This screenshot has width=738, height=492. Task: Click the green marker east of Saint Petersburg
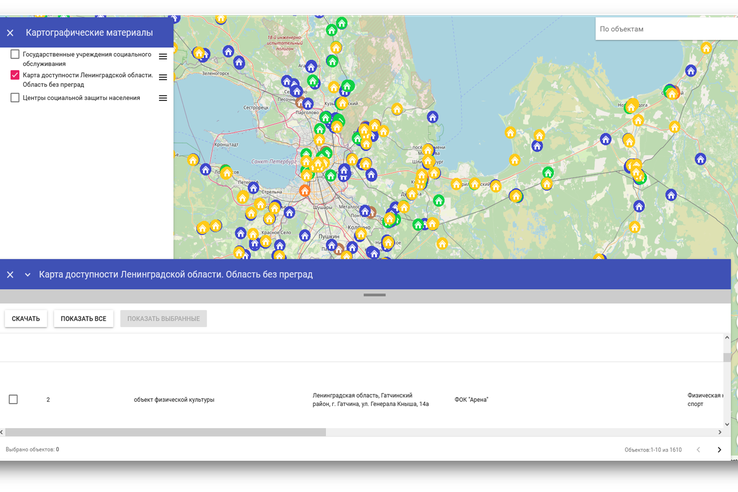pyautogui.click(x=439, y=201)
